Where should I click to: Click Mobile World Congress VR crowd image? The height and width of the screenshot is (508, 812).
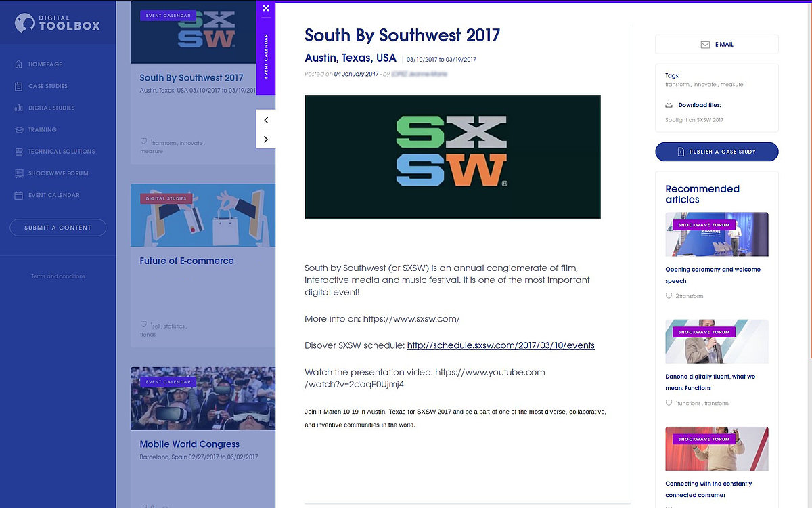click(x=203, y=398)
